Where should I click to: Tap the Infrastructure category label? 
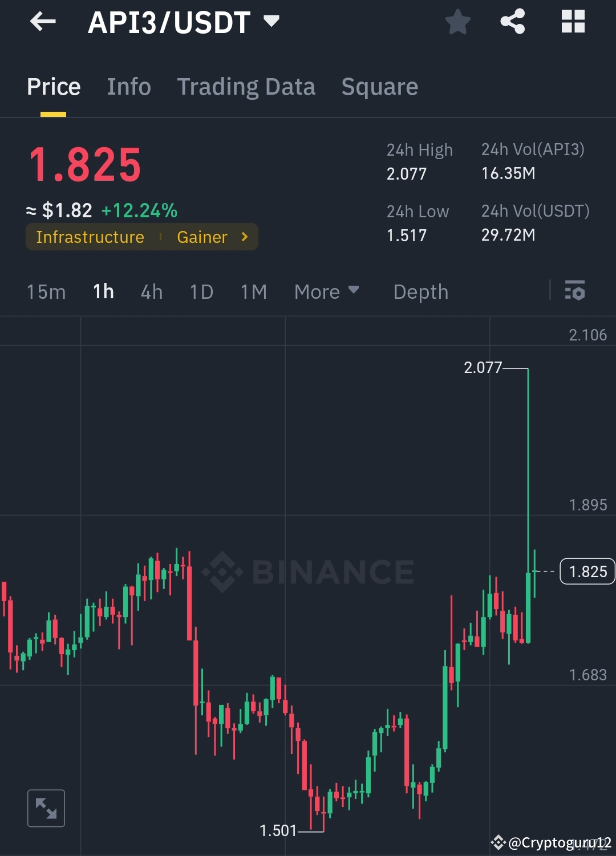pyautogui.click(x=90, y=236)
